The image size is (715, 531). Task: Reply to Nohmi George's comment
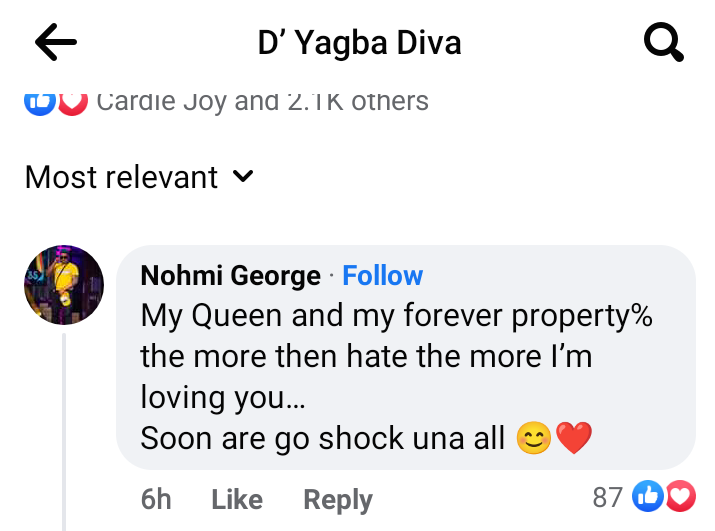pos(337,499)
